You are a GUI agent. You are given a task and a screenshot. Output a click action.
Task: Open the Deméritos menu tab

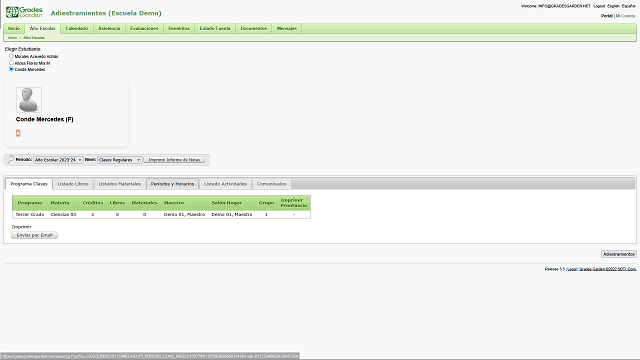point(179,29)
